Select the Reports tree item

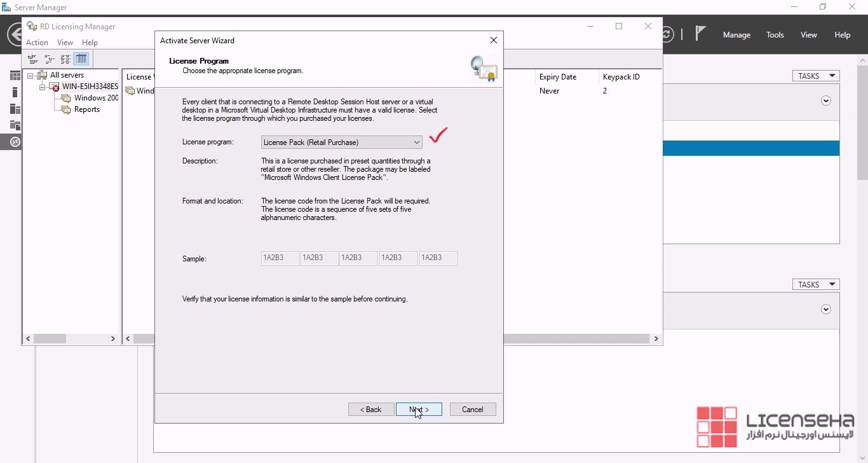tap(86, 109)
